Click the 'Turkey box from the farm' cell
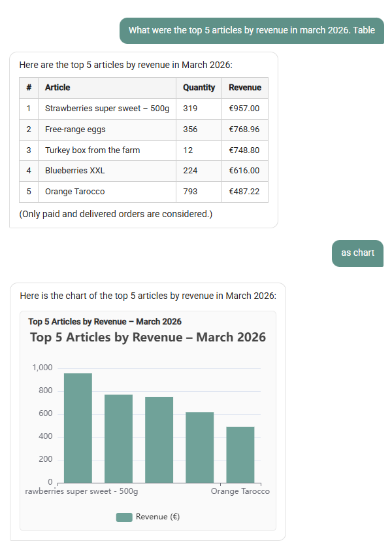Viewport: 392px width, 556px height. [x=107, y=150]
